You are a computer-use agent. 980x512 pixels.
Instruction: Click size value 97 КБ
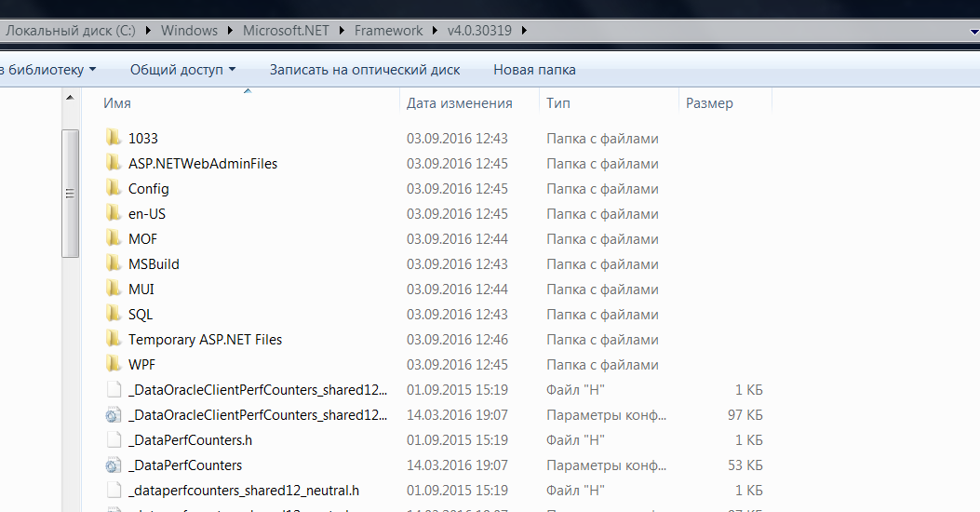click(x=745, y=414)
